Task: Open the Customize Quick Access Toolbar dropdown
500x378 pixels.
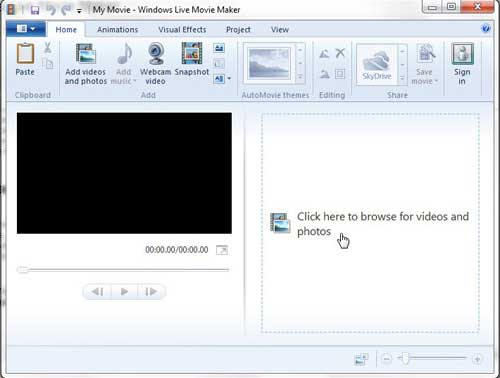Action: [79, 11]
